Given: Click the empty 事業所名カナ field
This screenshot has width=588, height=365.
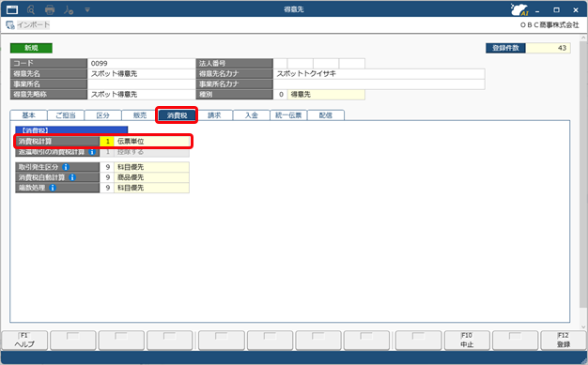Looking at the screenshot, I should click(x=379, y=84).
